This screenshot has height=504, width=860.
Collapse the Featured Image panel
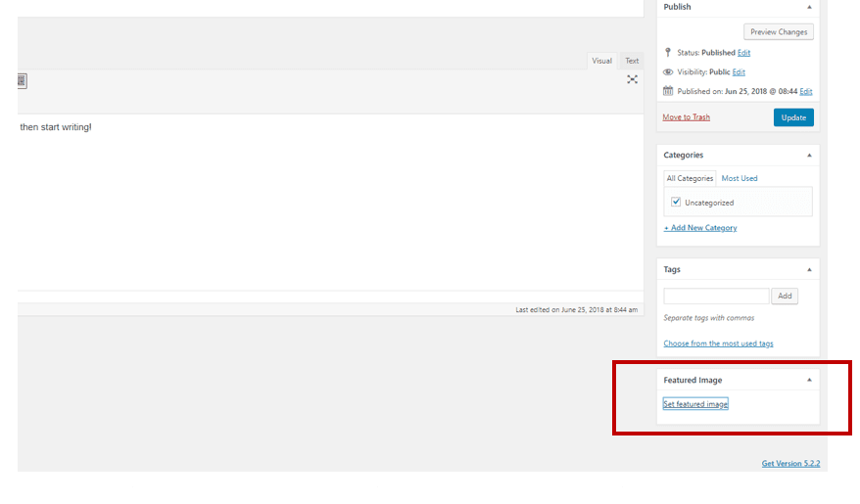[809, 380]
